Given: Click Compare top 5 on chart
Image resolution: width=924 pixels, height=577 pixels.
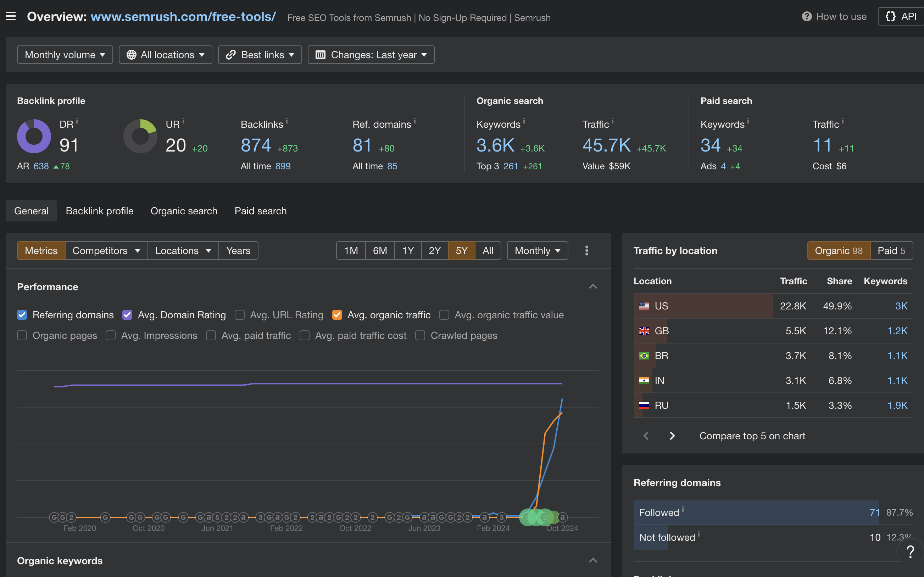Looking at the screenshot, I should (x=752, y=436).
